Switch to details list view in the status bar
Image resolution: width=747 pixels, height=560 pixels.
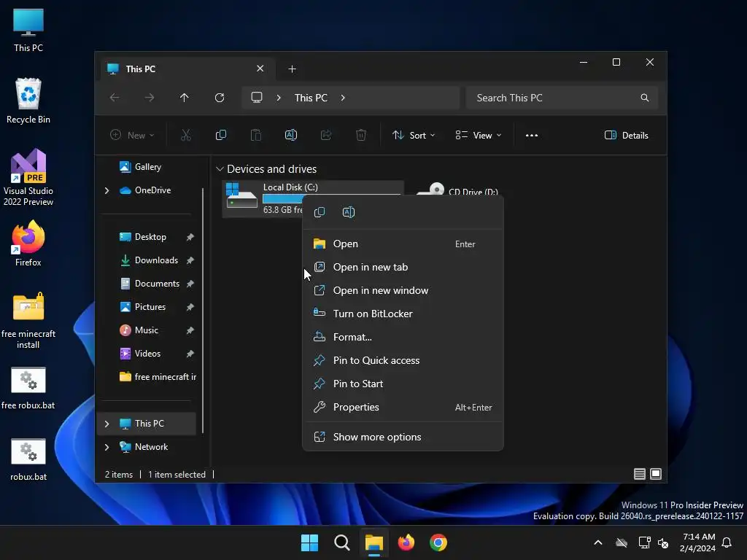pos(639,474)
